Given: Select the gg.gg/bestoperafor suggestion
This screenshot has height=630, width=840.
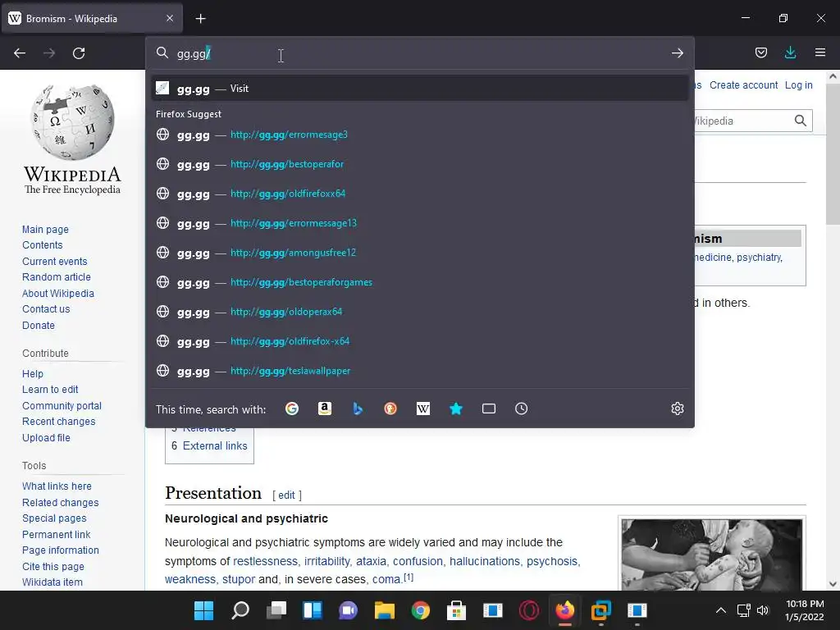Looking at the screenshot, I should click(x=419, y=164).
